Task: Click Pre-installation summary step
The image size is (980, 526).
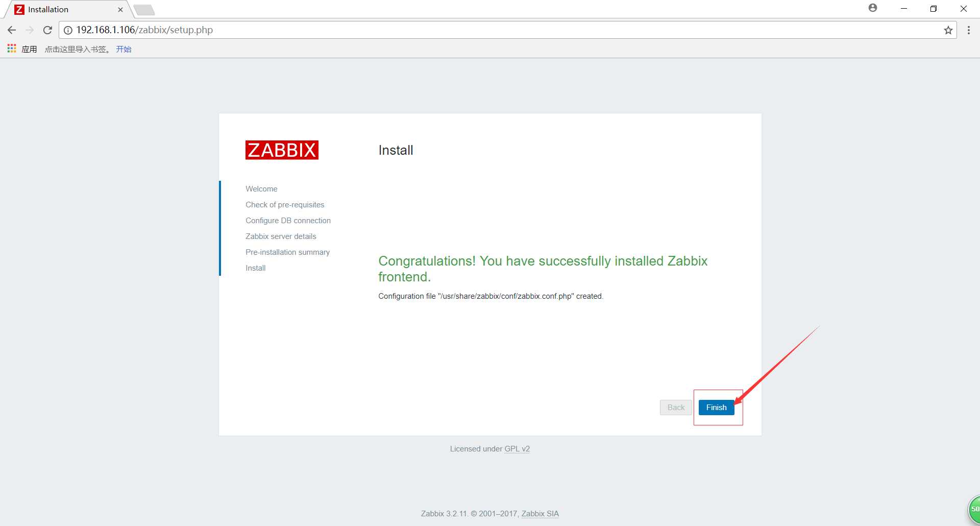Action: click(287, 252)
